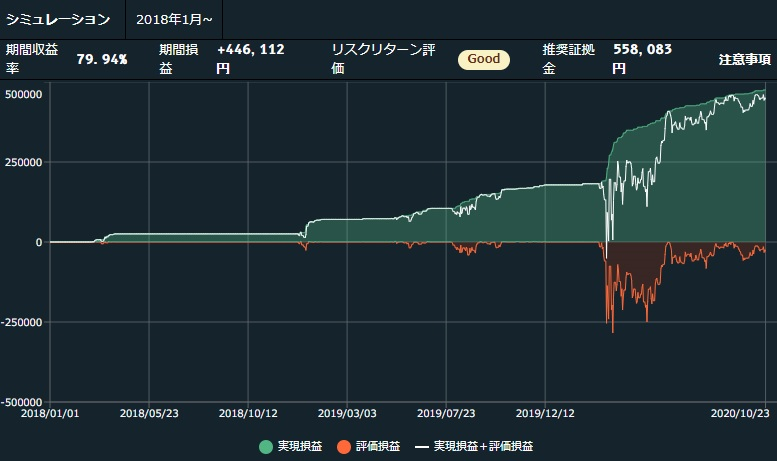
Task: Click the 期間損益 +446,112円 value
Action: pyautogui.click(x=250, y=59)
